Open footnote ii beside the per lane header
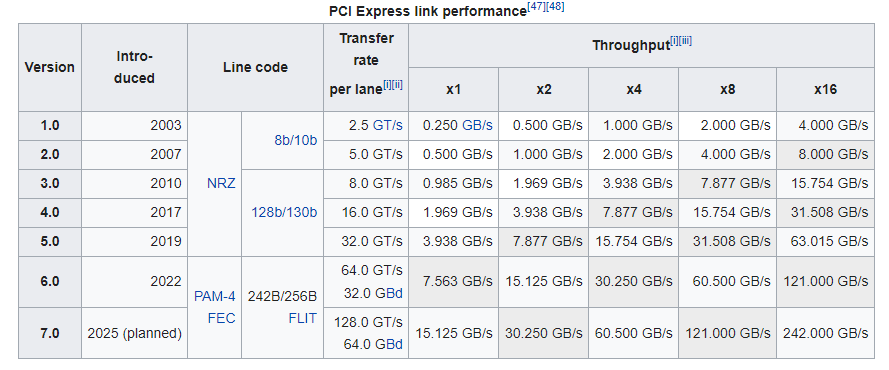The width and height of the screenshot is (889, 370). 397,85
